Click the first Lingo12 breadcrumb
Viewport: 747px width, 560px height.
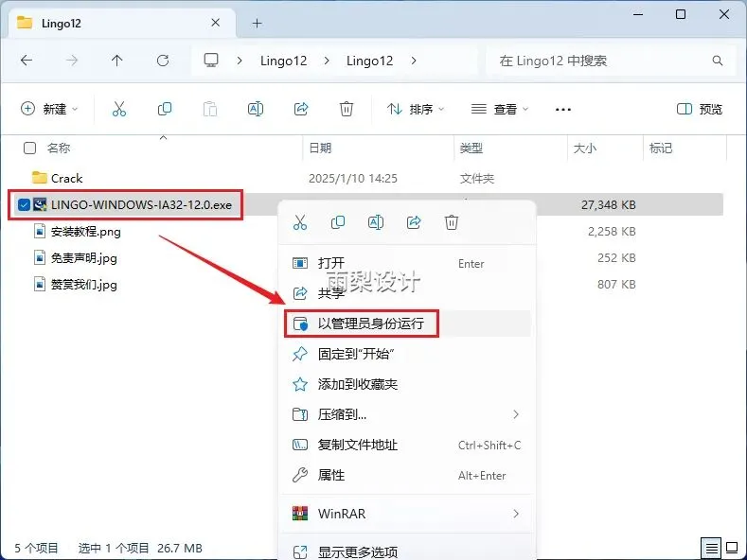[283, 61]
